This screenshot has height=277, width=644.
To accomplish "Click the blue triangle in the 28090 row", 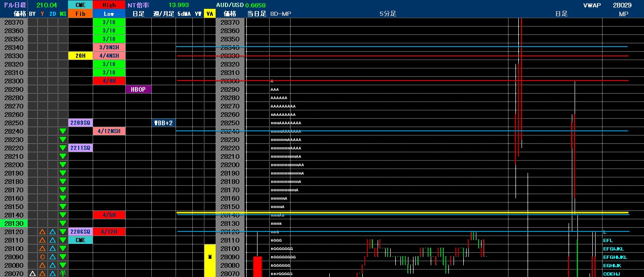I will [x=53, y=257].
